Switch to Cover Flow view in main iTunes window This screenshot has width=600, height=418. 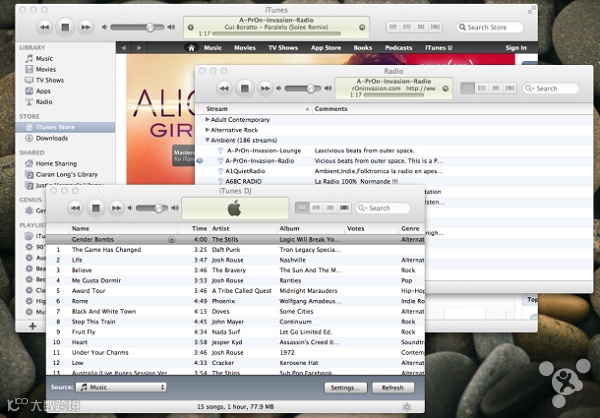pos(435,27)
